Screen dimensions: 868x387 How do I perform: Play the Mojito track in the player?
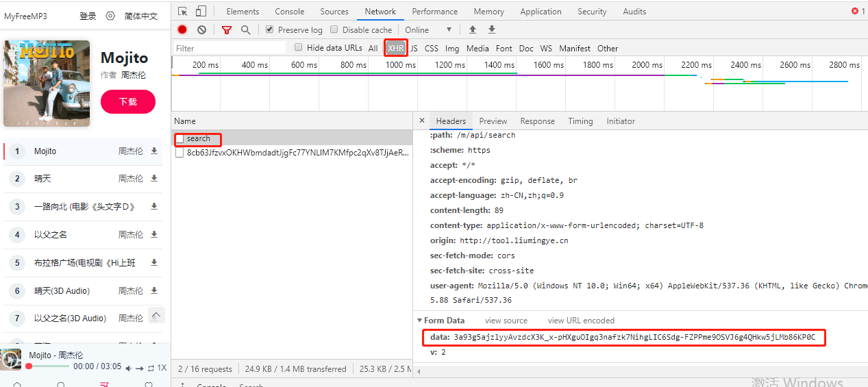click(x=11, y=360)
